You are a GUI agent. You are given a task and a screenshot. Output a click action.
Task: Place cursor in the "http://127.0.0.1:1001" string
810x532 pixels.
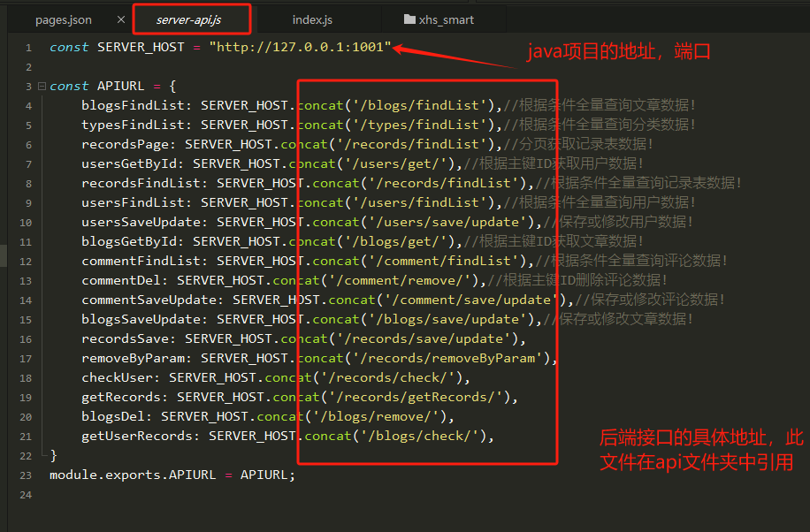click(300, 48)
